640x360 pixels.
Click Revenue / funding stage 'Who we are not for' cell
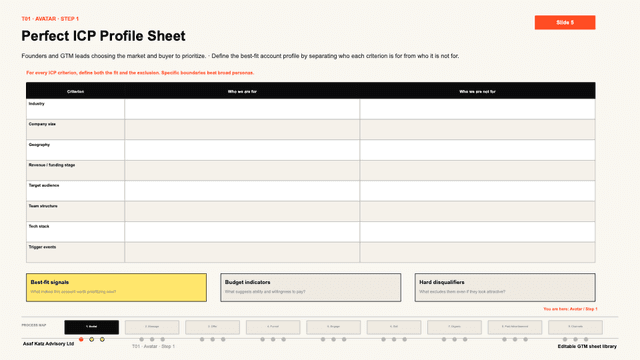point(478,170)
